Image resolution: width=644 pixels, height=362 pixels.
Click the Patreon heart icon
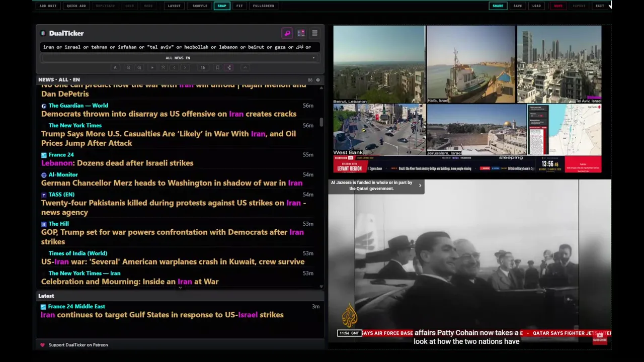pos(43,345)
